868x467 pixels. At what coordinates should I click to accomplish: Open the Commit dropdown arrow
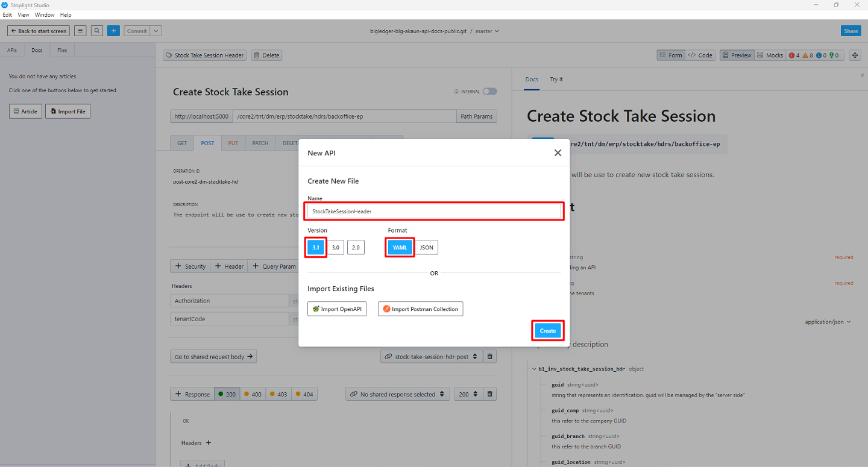coord(156,31)
